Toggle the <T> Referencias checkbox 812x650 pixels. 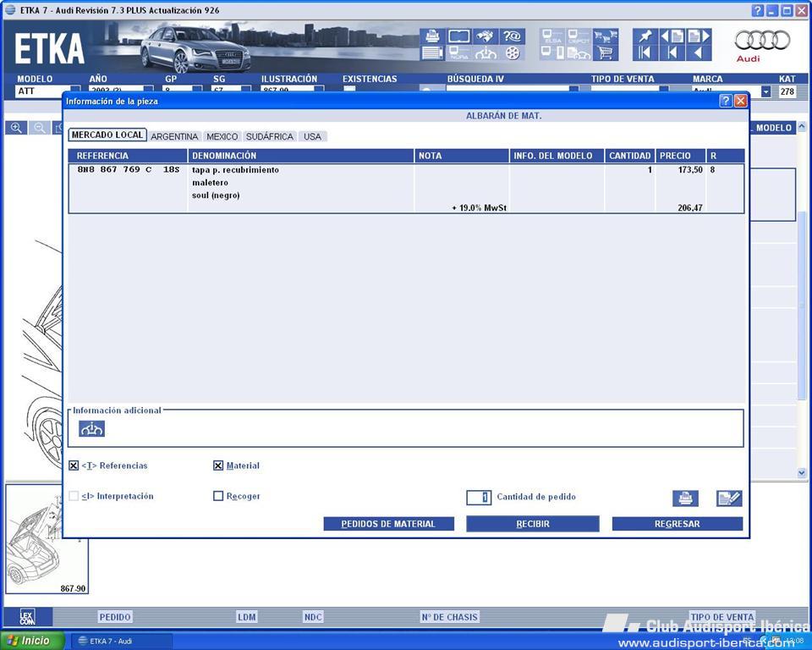(x=74, y=465)
